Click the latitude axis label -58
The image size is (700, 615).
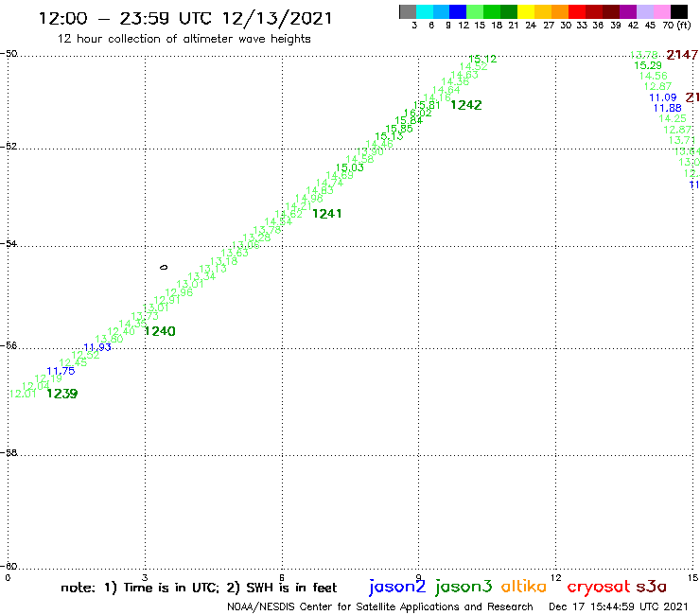9,453
